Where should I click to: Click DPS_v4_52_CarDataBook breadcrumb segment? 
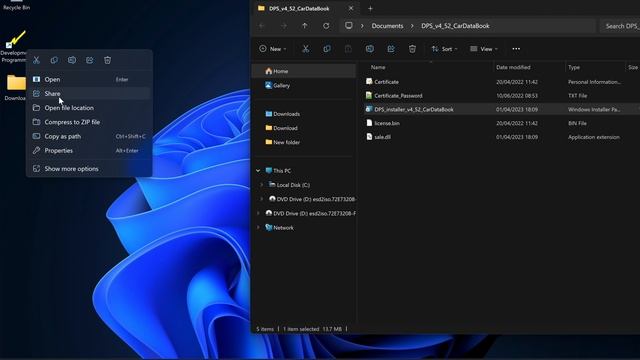point(455,26)
